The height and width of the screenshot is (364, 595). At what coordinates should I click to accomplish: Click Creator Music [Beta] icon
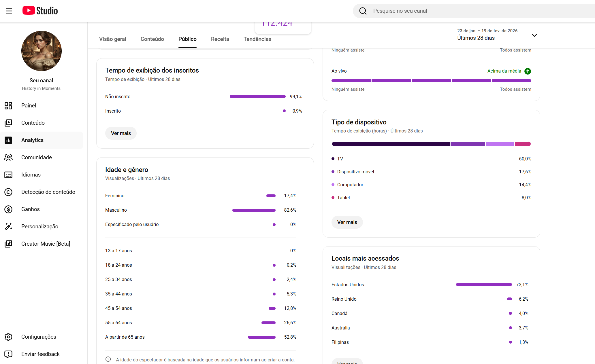pos(8,244)
